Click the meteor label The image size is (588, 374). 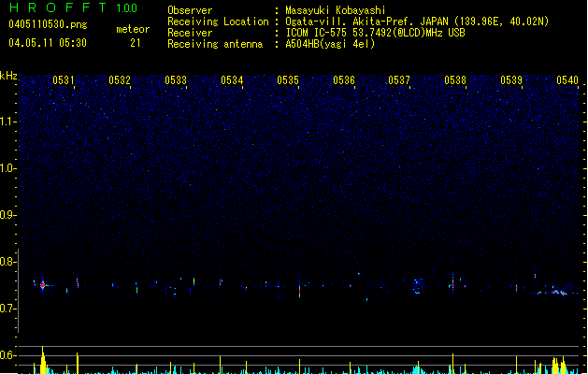pyautogui.click(x=133, y=29)
